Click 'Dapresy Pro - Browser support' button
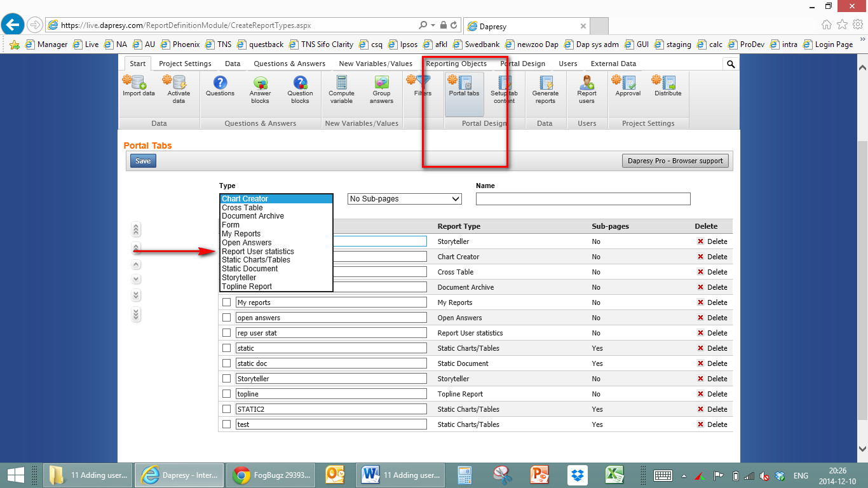 click(x=675, y=161)
